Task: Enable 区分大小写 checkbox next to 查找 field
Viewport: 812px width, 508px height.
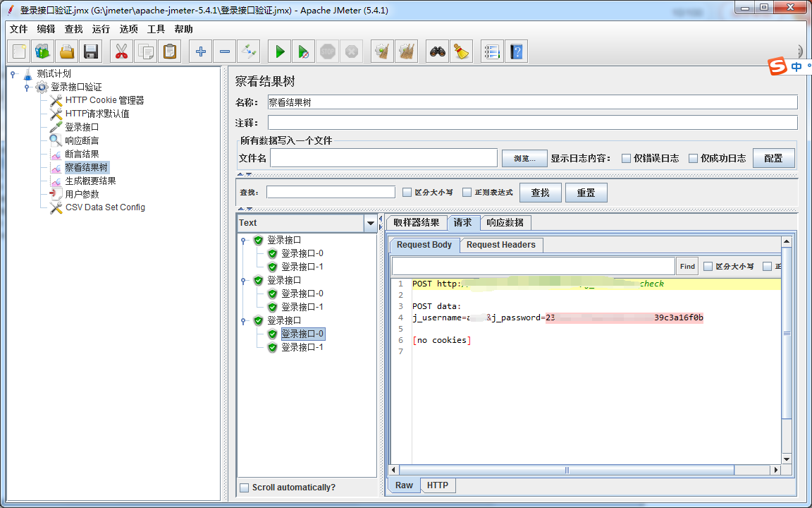Action: [407, 193]
